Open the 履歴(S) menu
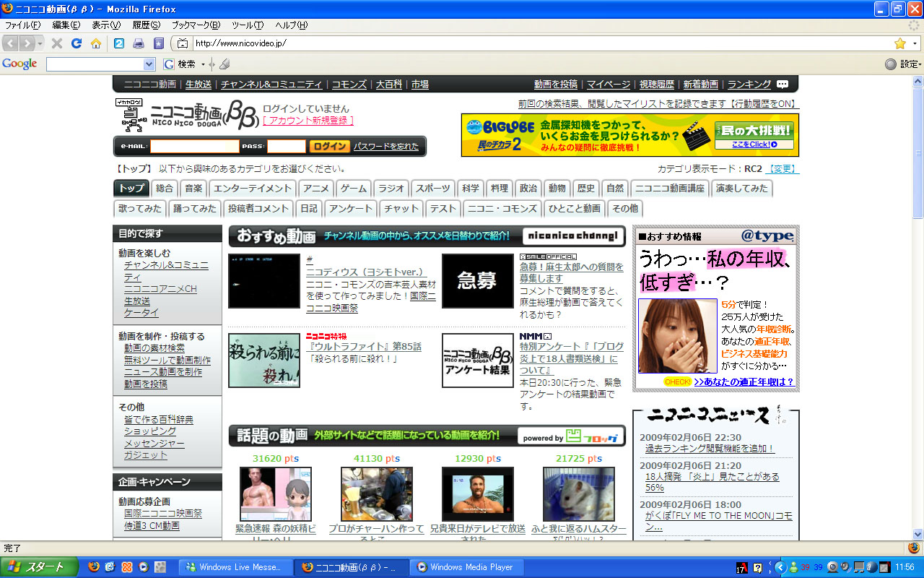The height and width of the screenshot is (578, 924). tap(146, 25)
